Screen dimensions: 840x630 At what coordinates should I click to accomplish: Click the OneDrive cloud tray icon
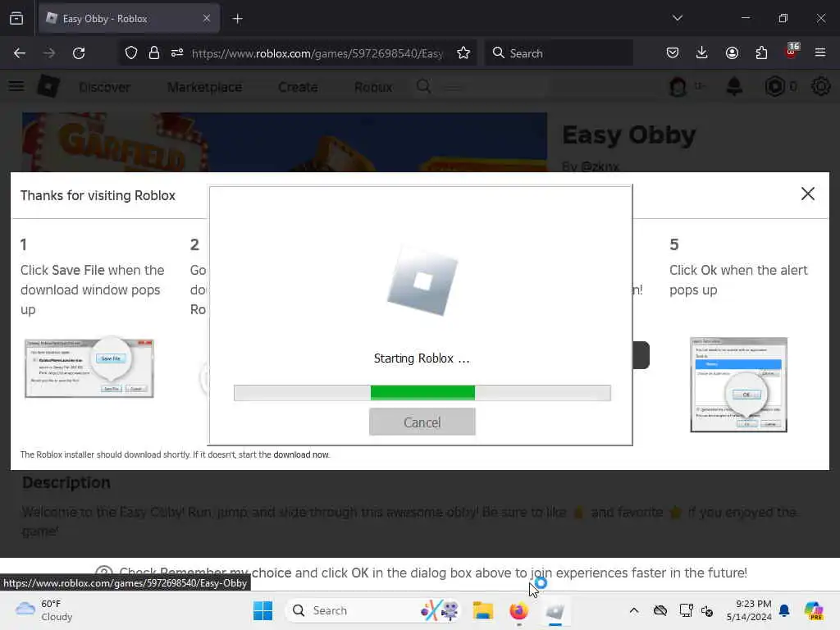[x=660, y=610]
